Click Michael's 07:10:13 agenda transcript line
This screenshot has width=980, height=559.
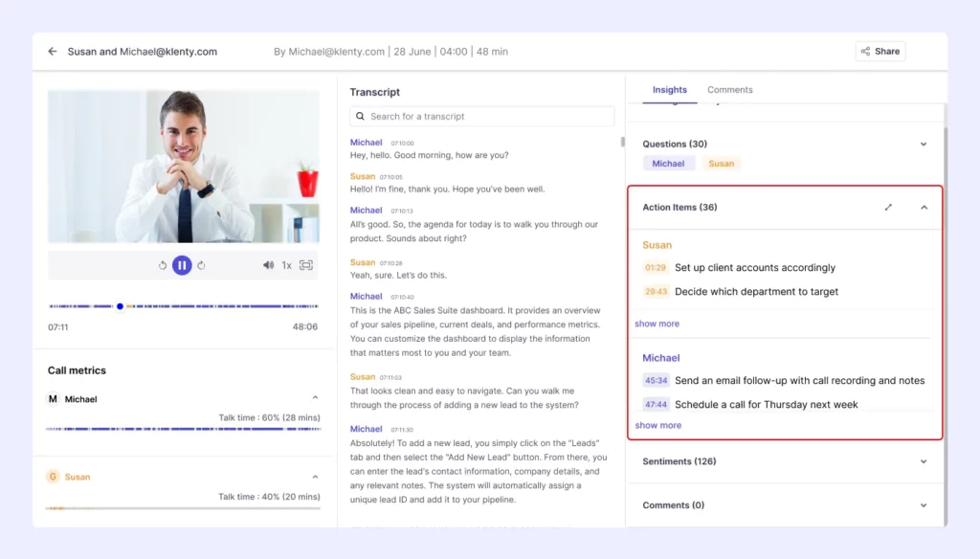[475, 232]
